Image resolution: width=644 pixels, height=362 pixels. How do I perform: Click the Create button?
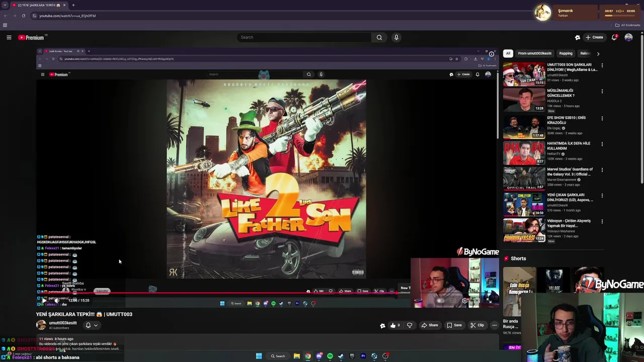click(594, 37)
